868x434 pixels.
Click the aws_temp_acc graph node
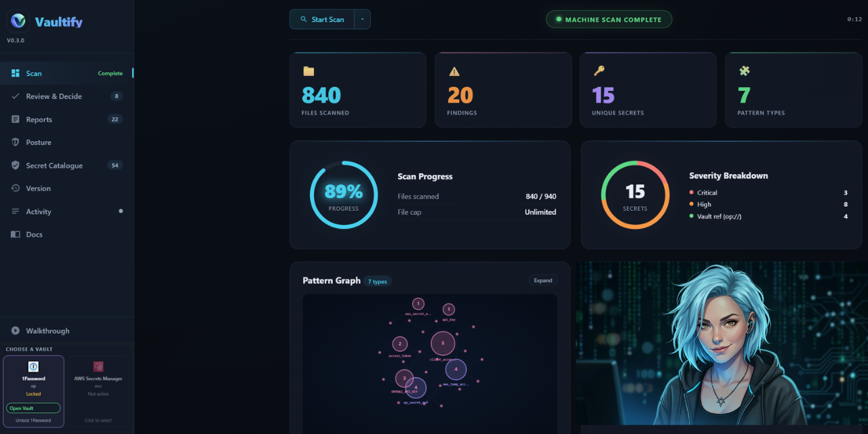[x=456, y=370]
